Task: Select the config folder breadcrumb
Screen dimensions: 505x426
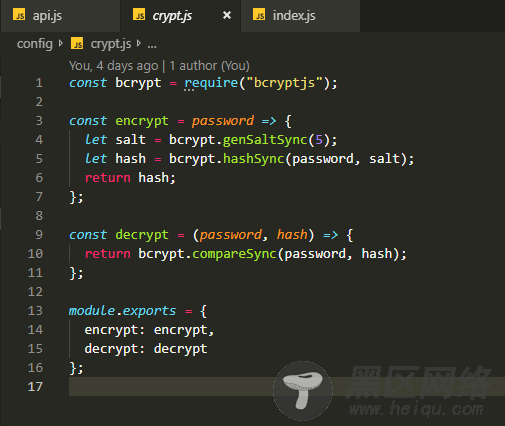Action: point(35,44)
